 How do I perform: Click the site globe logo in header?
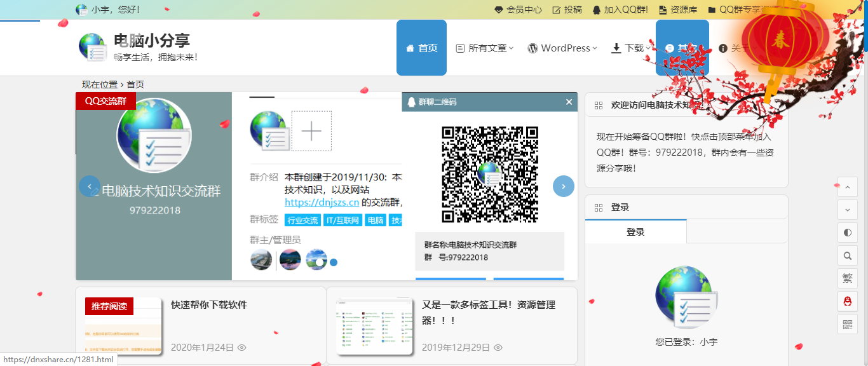point(93,47)
